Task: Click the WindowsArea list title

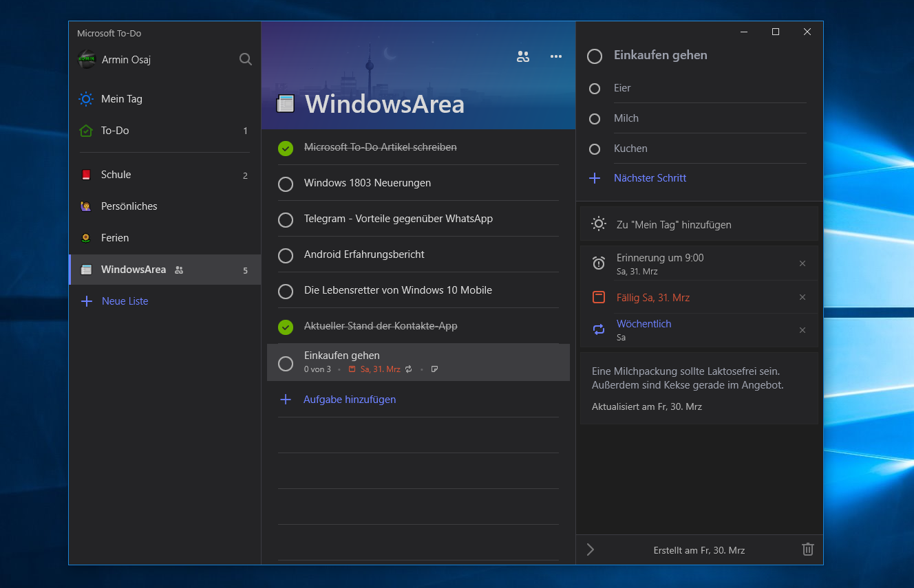Action: pyautogui.click(x=385, y=104)
